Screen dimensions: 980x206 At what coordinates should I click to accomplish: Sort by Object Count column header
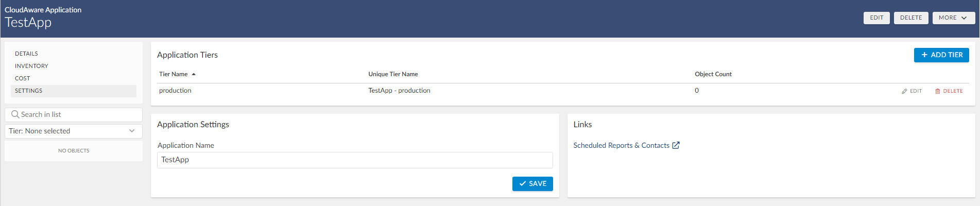pos(713,74)
